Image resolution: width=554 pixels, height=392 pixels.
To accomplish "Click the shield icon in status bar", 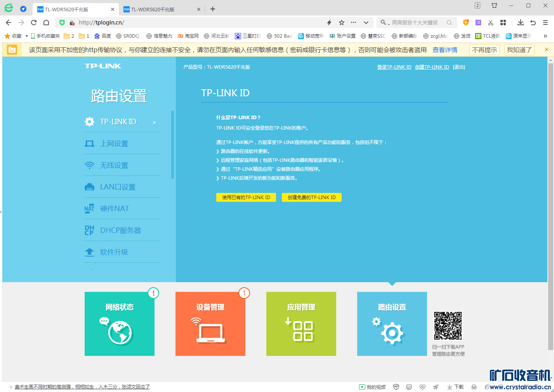I will point(396,387).
